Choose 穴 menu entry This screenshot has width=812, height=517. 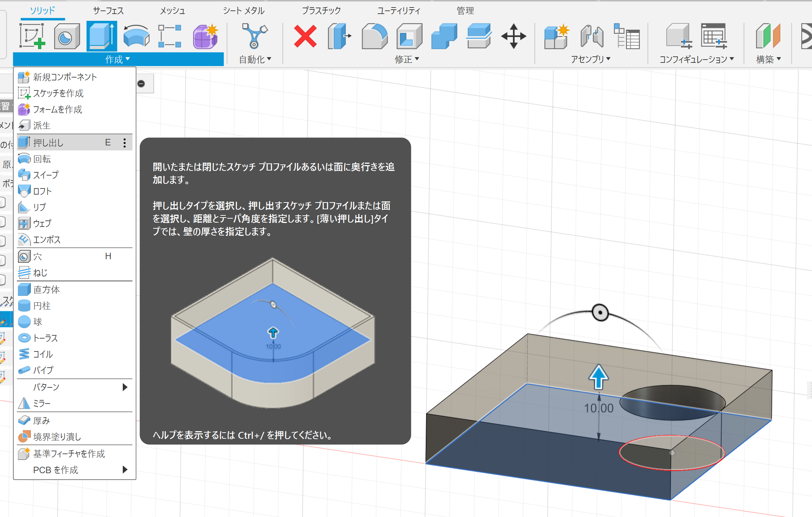pos(75,256)
